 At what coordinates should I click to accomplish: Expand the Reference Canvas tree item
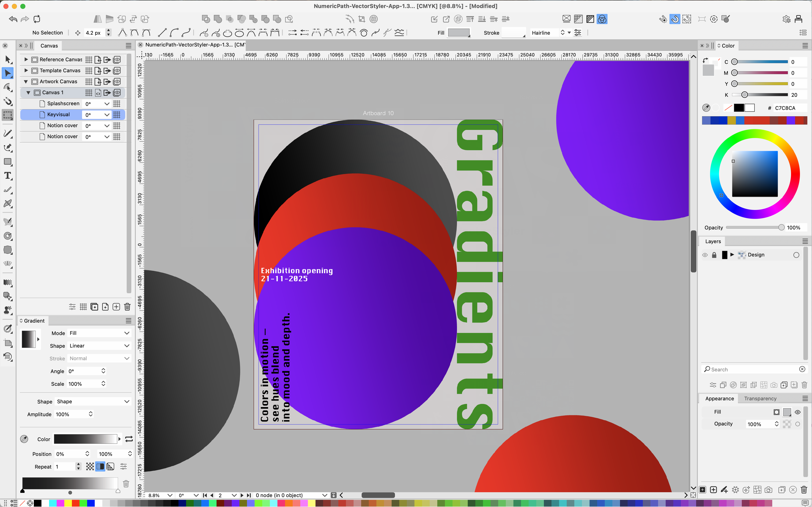point(26,59)
